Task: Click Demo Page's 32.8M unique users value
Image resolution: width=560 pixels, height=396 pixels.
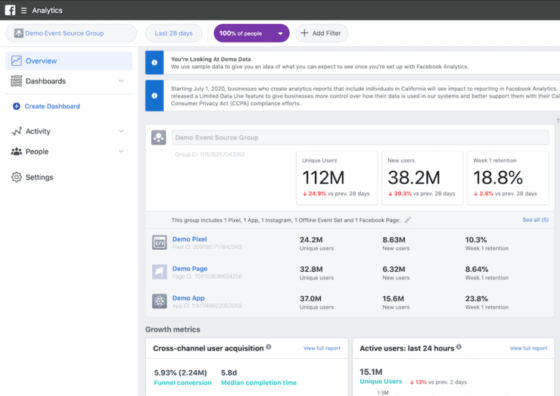Action: pos(311,269)
